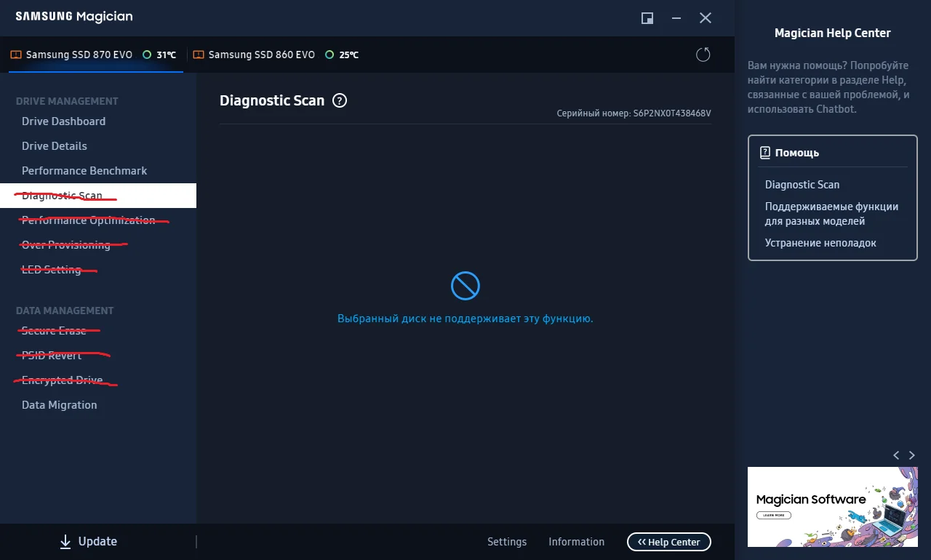Open Encrypted Drive
The height and width of the screenshot is (560, 931).
[63, 380]
